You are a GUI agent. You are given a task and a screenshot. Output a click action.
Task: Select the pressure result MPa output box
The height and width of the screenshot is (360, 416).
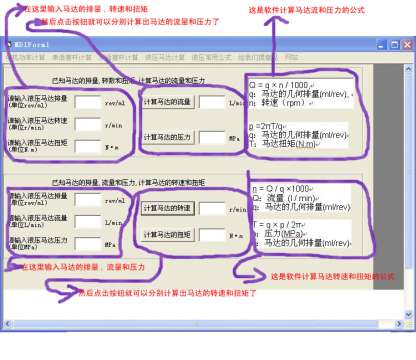tap(212, 137)
